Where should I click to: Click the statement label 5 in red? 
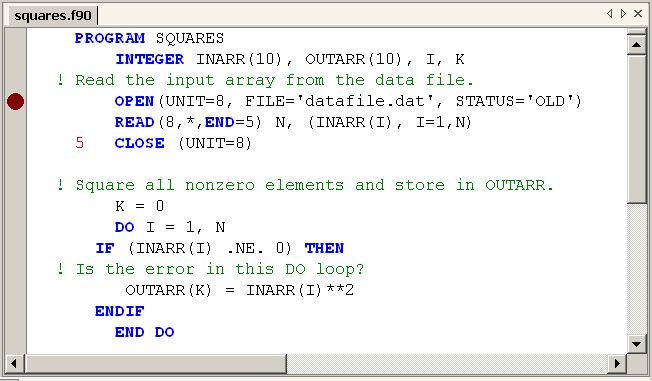pyautogui.click(x=79, y=143)
